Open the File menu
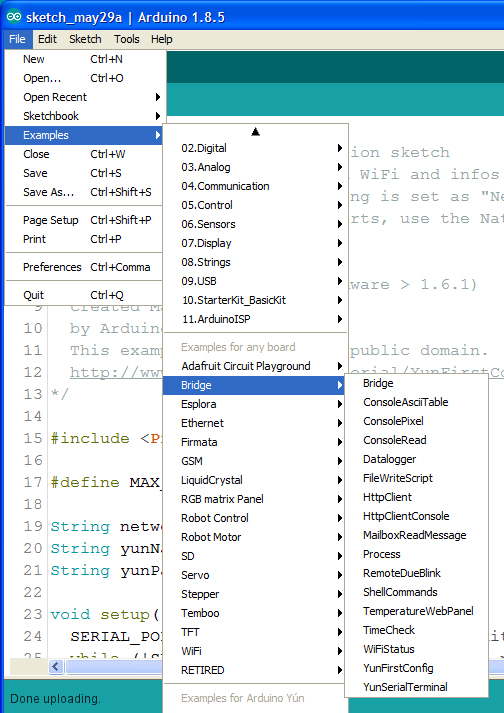This screenshot has height=713, width=504. (x=17, y=39)
